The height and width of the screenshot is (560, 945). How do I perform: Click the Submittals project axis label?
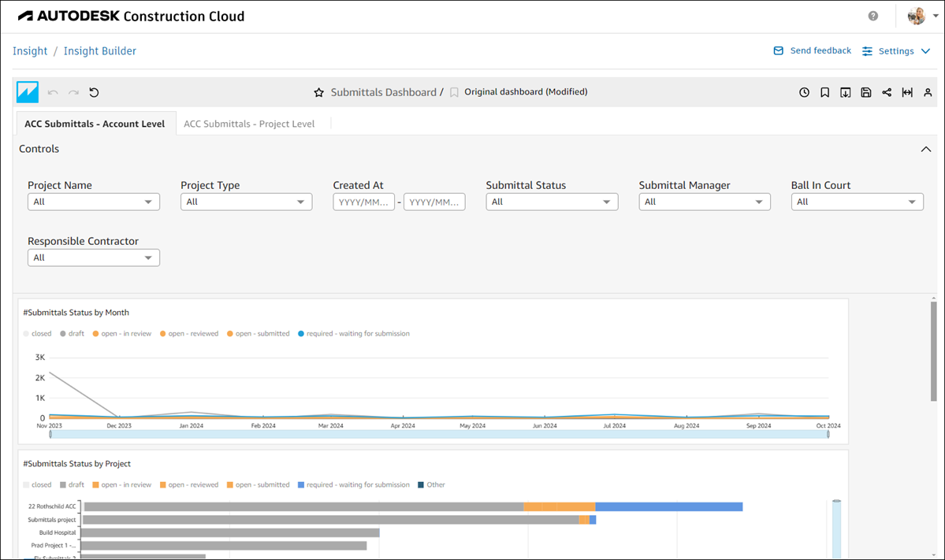pyautogui.click(x=52, y=520)
